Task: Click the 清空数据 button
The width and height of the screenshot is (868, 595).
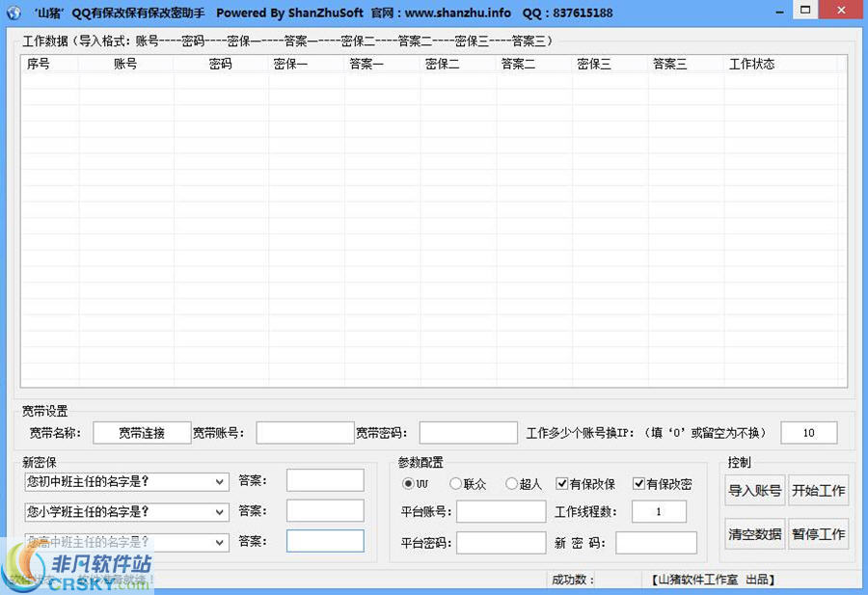Action: tap(755, 533)
